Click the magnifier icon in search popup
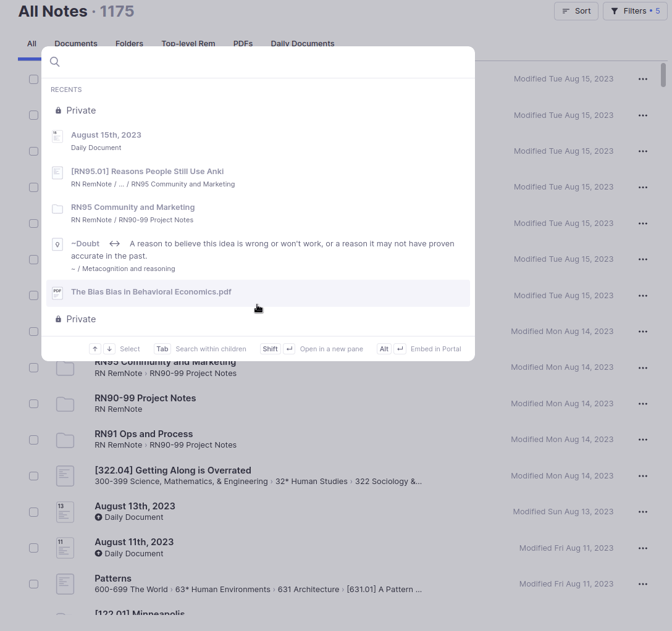The width and height of the screenshot is (672, 631). click(55, 62)
